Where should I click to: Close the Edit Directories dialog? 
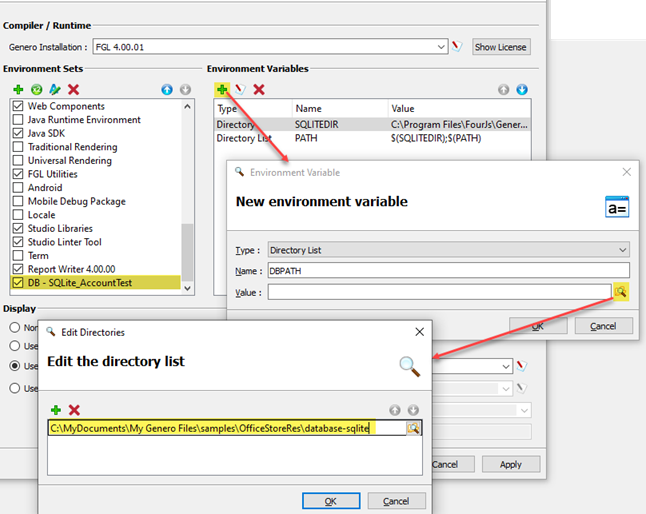[x=419, y=332]
